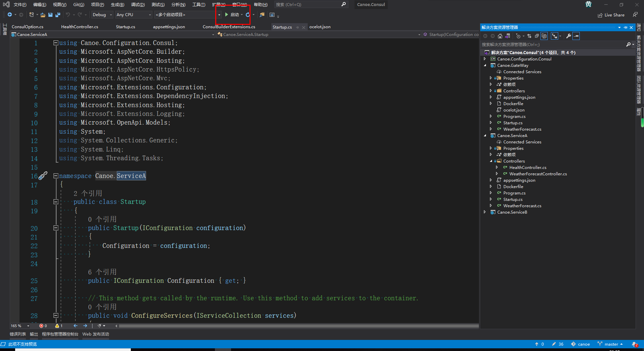Open the 调试(D) menu
This screenshot has height=351, width=644.
coord(138,5)
